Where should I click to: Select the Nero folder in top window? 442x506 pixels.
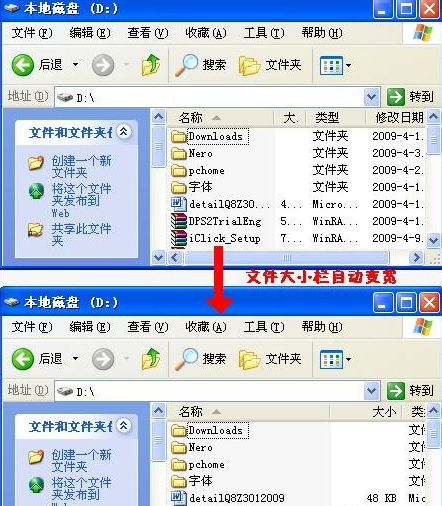click(192, 153)
